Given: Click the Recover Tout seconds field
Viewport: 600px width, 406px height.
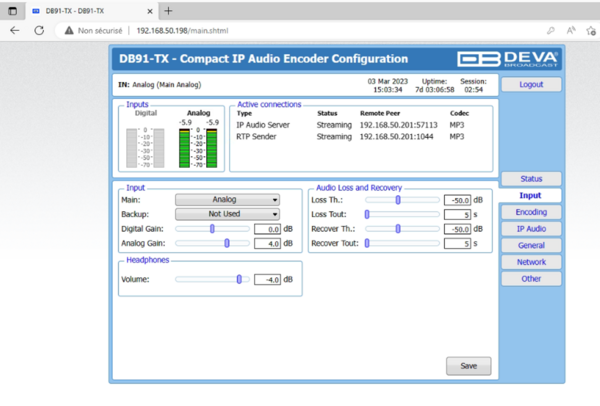Looking at the screenshot, I should [457, 244].
